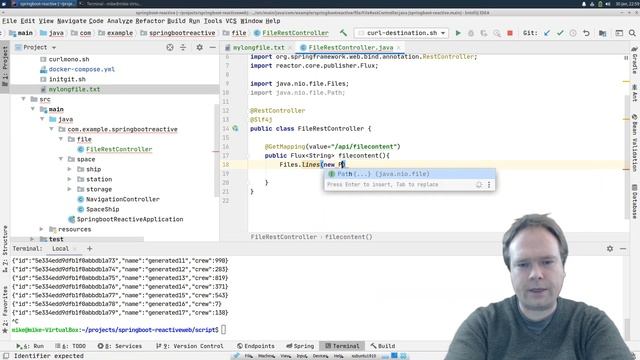Viewport: 640px width, 360px height.
Task: Open the VCS menu
Action: click(231, 21)
